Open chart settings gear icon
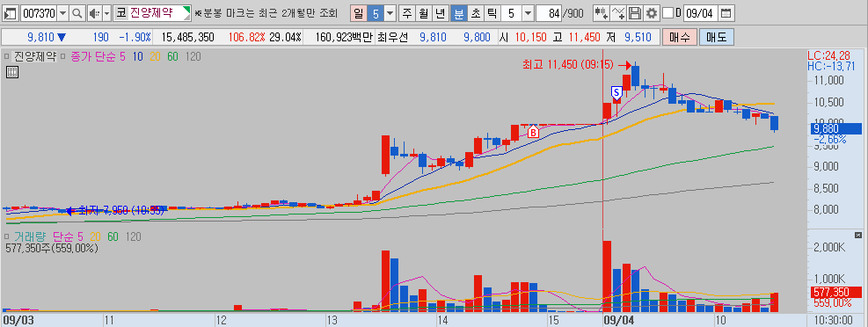868x327 pixels. [x=652, y=12]
